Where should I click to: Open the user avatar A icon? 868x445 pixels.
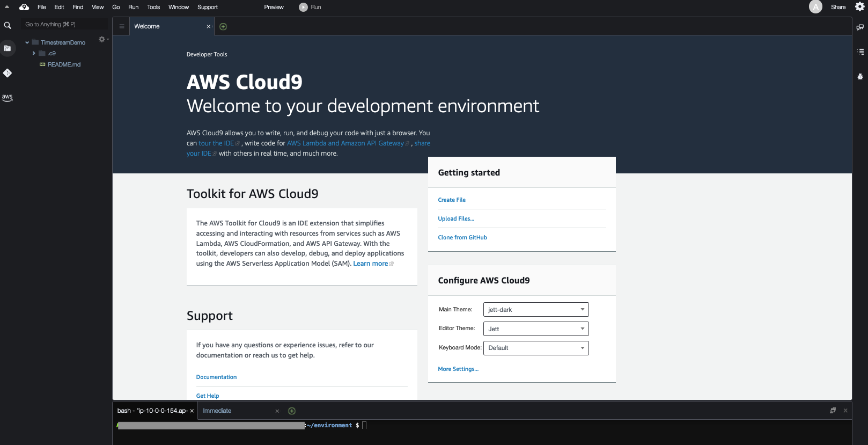click(x=815, y=7)
